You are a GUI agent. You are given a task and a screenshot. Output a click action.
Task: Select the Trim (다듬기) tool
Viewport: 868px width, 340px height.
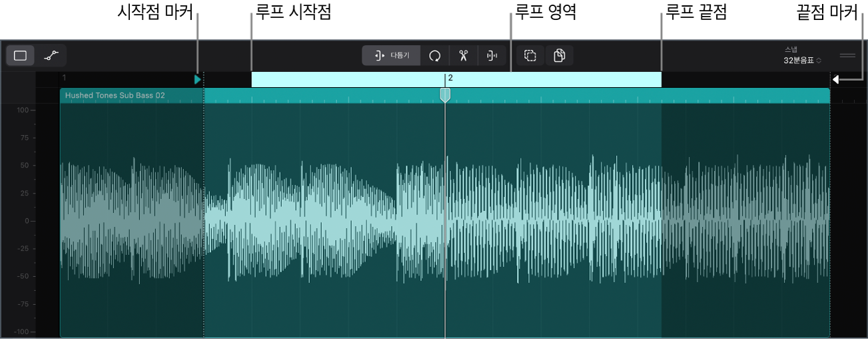tap(392, 56)
